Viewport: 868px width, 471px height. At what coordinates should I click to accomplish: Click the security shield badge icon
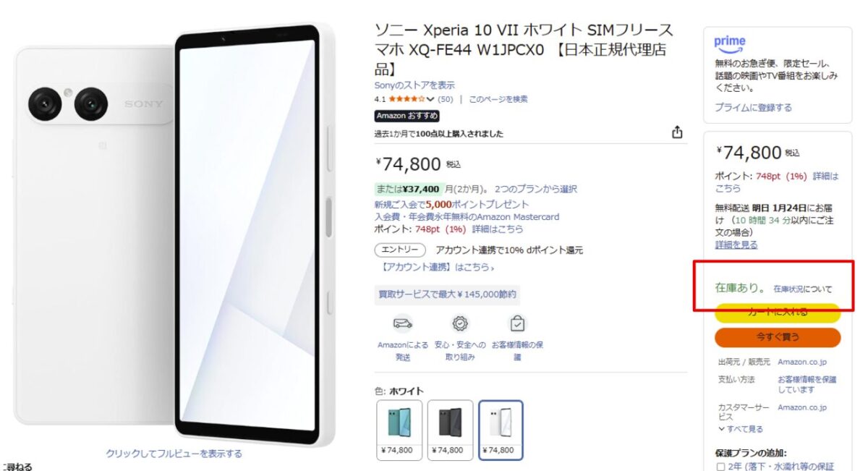(459, 323)
